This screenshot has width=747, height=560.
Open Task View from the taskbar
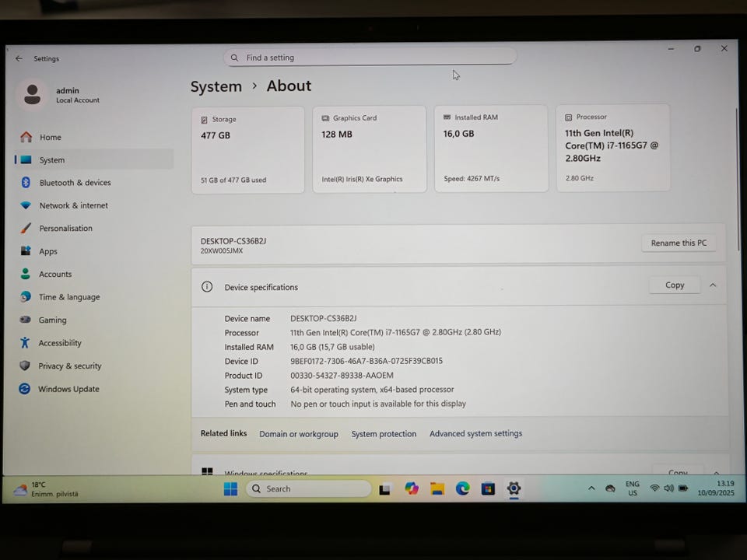(x=385, y=489)
